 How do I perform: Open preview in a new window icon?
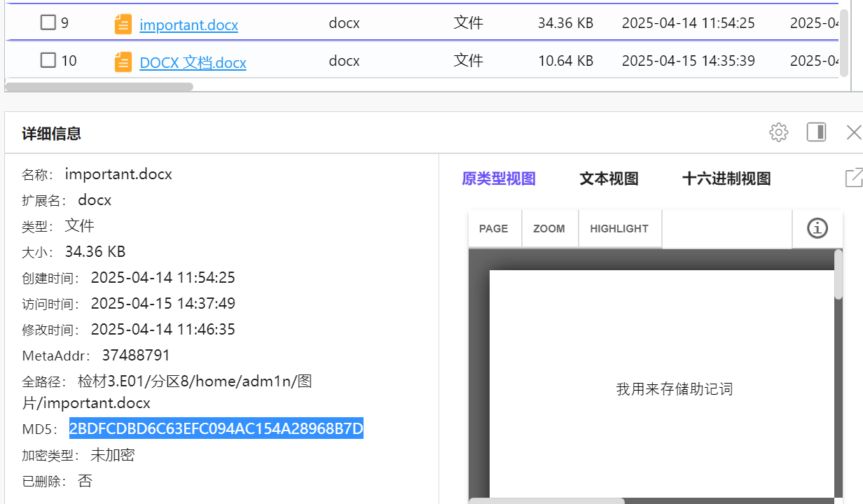pyautogui.click(x=853, y=178)
